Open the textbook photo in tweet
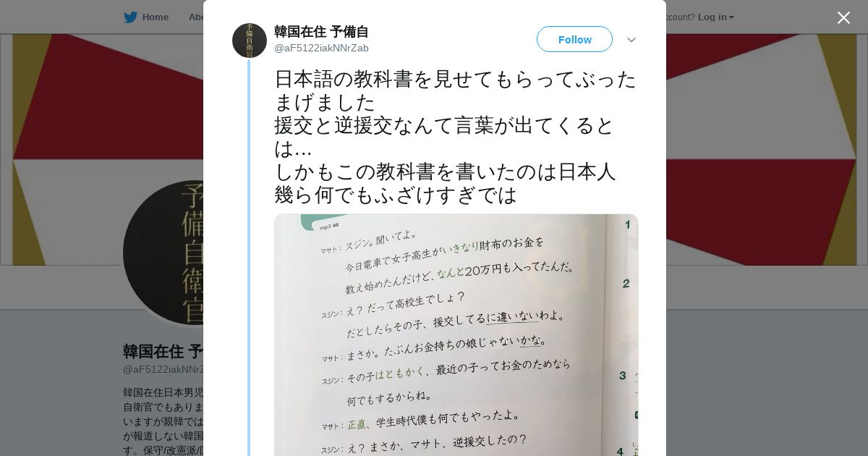Screen dimensions: 868x456 click(x=456, y=334)
